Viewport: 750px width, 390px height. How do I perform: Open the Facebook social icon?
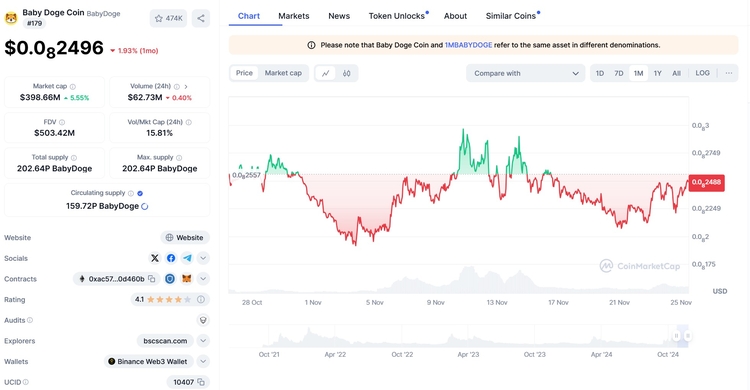(x=171, y=258)
